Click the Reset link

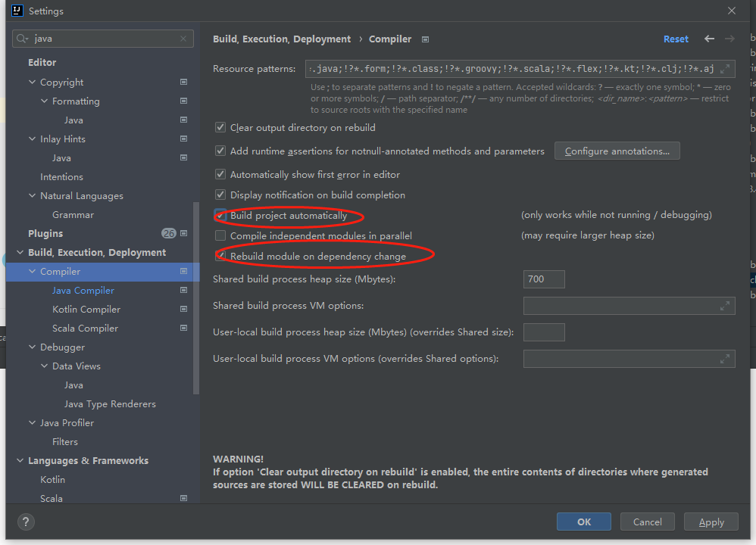click(x=676, y=39)
